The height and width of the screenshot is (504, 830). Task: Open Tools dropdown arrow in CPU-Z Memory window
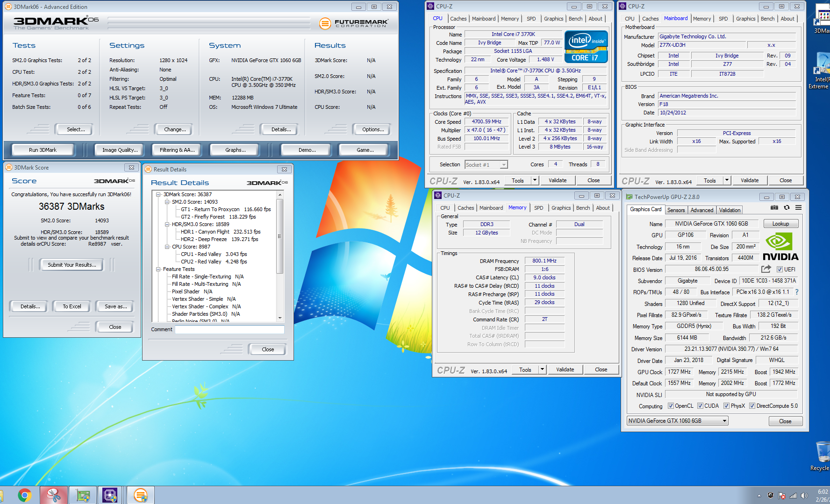coord(542,369)
